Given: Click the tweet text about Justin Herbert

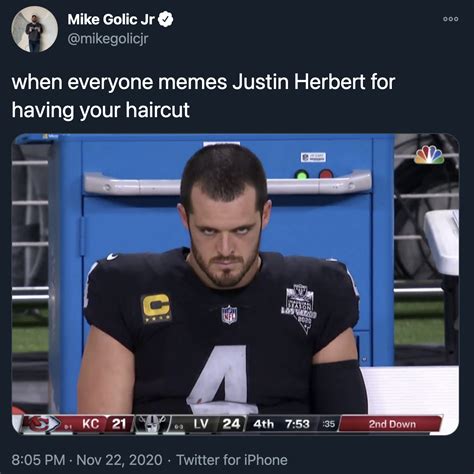Looking at the screenshot, I should pos(203,96).
